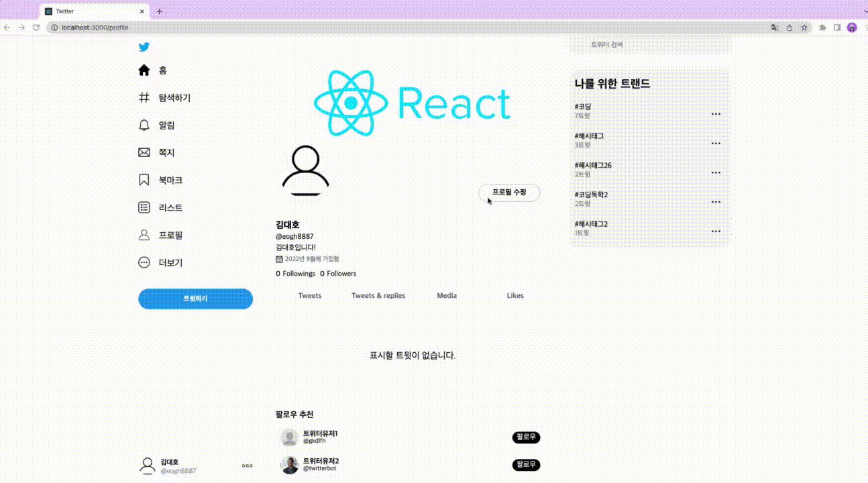Click the large profile avatar picture
Image resolution: width=868 pixels, height=483 pixels.
tap(305, 170)
